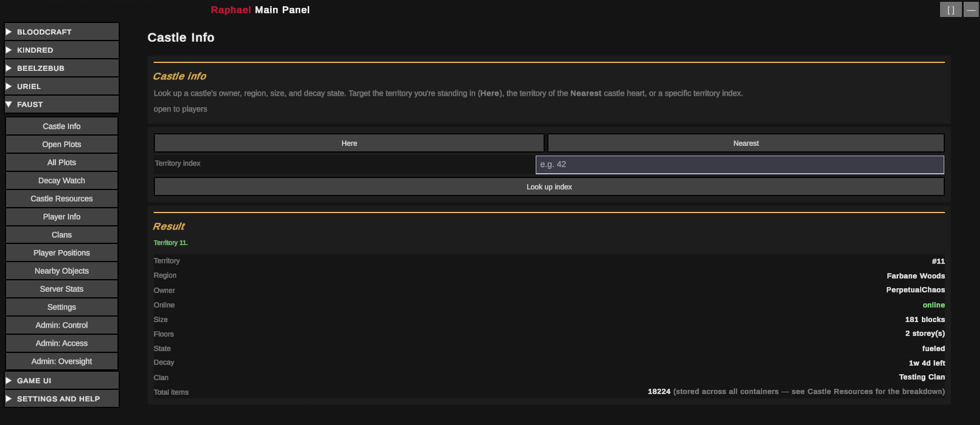Click the territory value #11
Image resolution: width=980 pixels, height=425 pixels.
[938, 262]
